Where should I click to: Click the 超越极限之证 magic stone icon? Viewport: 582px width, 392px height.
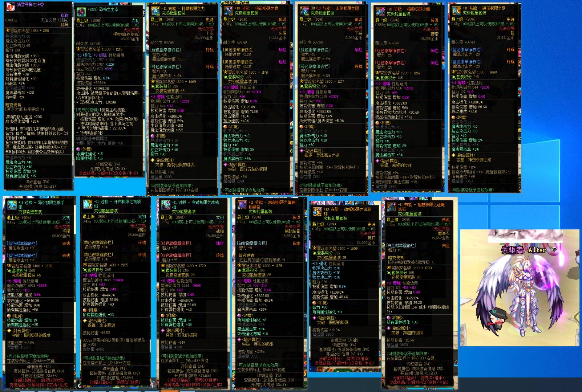[x=391, y=207]
